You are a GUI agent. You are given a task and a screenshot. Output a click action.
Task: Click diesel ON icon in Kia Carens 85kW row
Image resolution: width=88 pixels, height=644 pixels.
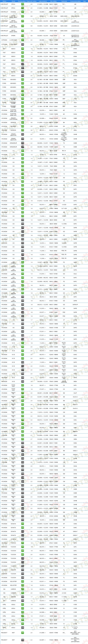[x=23, y=597]
